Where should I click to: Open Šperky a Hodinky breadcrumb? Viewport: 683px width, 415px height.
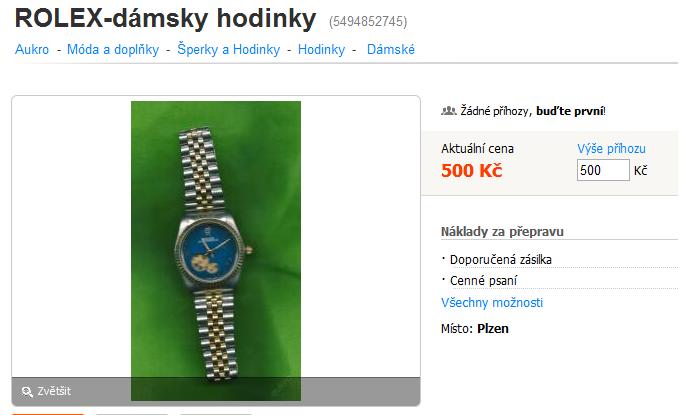tap(228, 50)
